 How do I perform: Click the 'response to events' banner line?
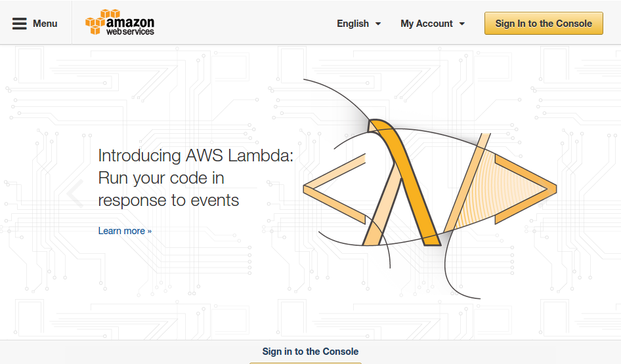click(169, 200)
